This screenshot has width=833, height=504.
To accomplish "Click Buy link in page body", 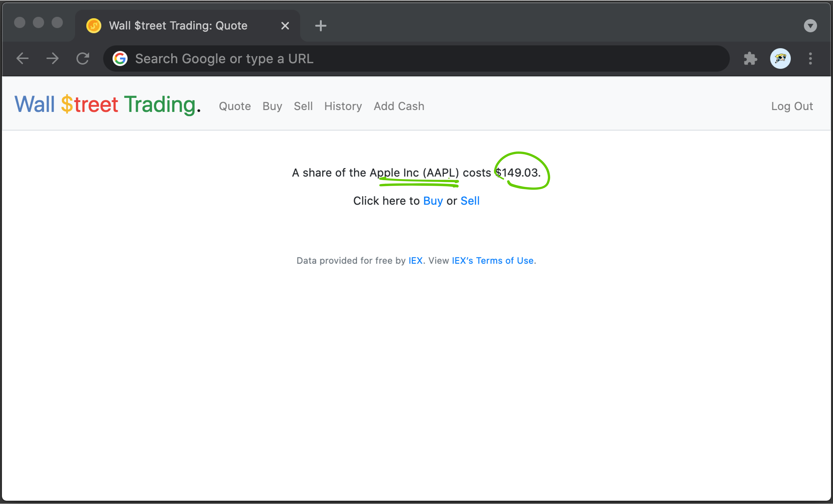I will (x=432, y=200).
